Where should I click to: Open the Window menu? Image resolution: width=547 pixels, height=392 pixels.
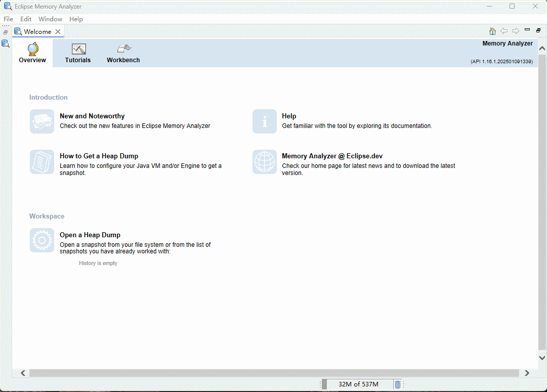click(50, 19)
